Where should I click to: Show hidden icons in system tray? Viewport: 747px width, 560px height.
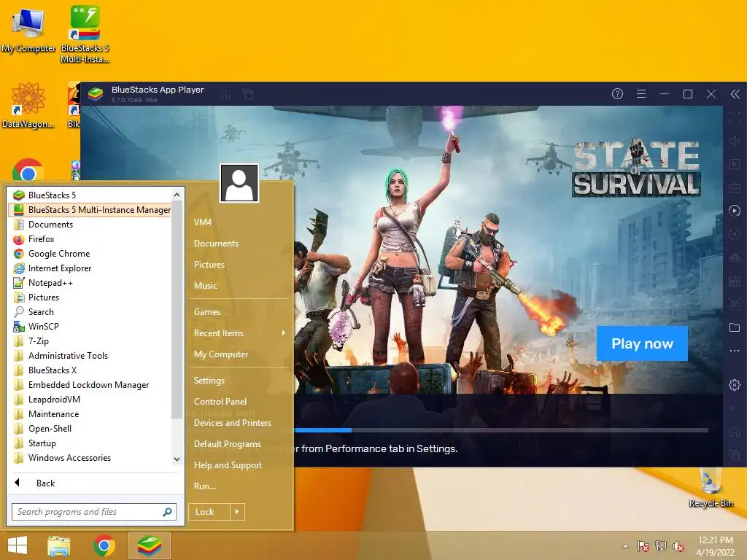click(625, 546)
